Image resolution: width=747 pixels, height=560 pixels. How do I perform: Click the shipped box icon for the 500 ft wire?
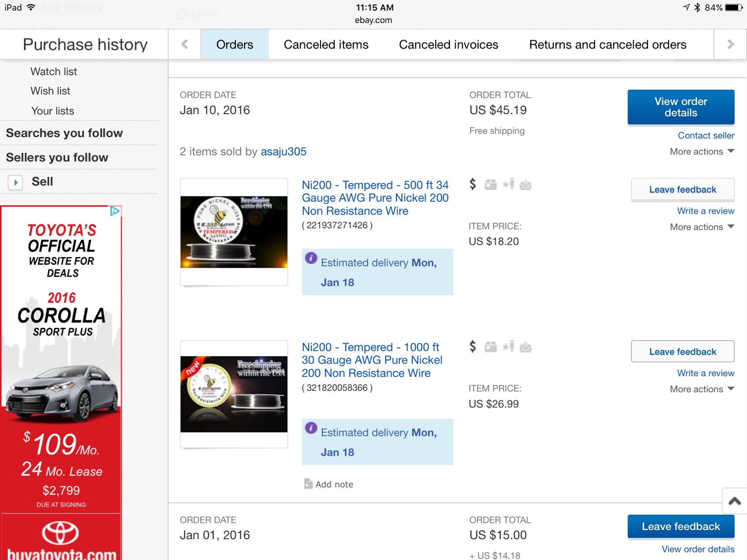[491, 185]
